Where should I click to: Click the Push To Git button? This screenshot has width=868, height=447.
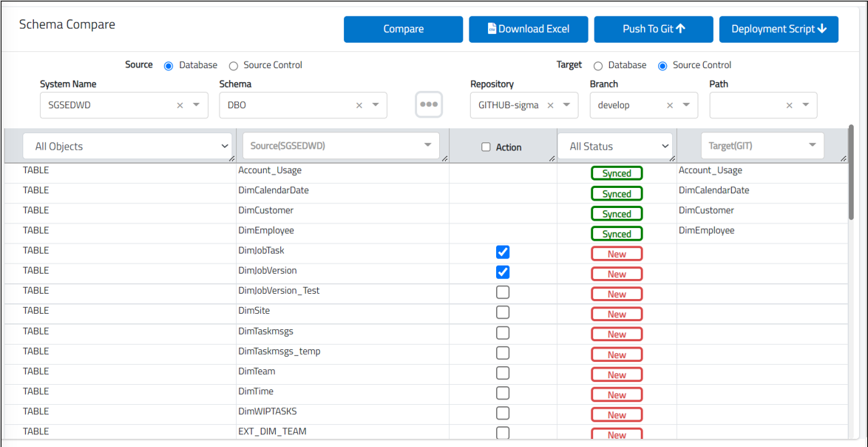point(654,29)
